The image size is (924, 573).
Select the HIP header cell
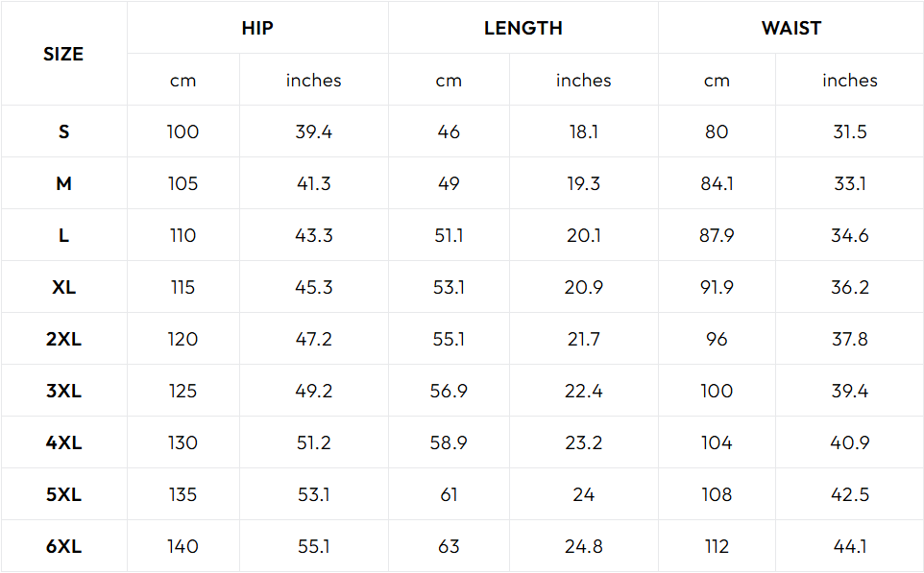tap(257, 28)
